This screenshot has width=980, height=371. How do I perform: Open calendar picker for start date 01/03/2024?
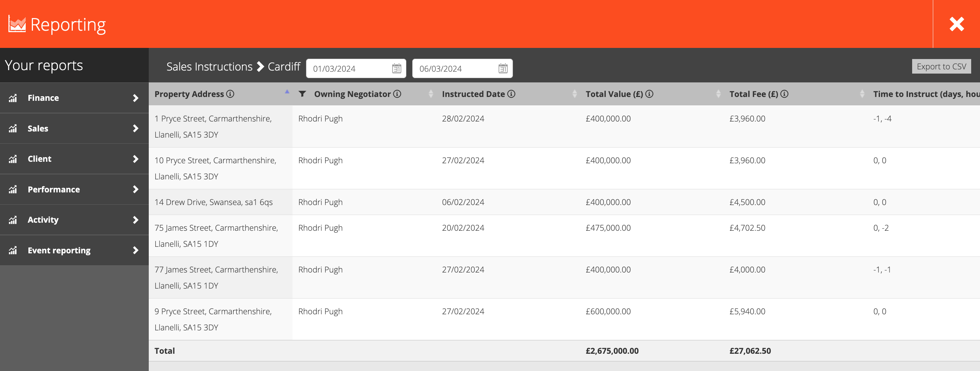396,69
